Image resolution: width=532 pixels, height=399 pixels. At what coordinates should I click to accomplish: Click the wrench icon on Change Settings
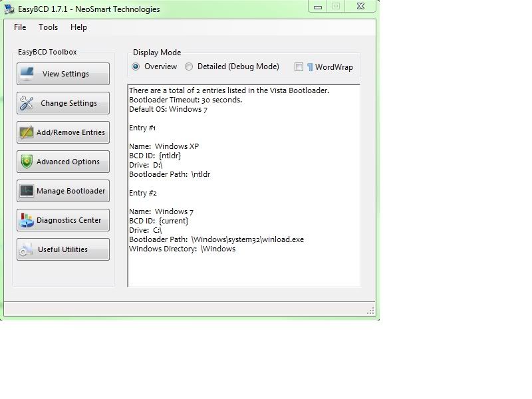coord(27,103)
